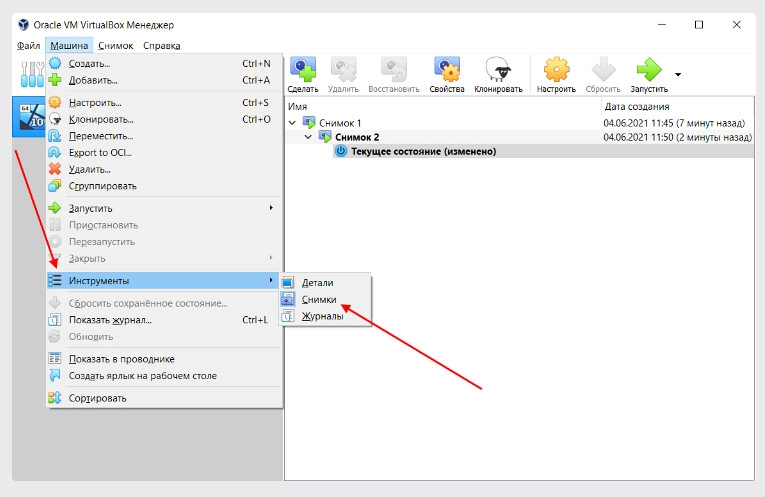Screen dimensions: 765x497
Task: Click the icon beside Переместить...
Action: [55, 136]
